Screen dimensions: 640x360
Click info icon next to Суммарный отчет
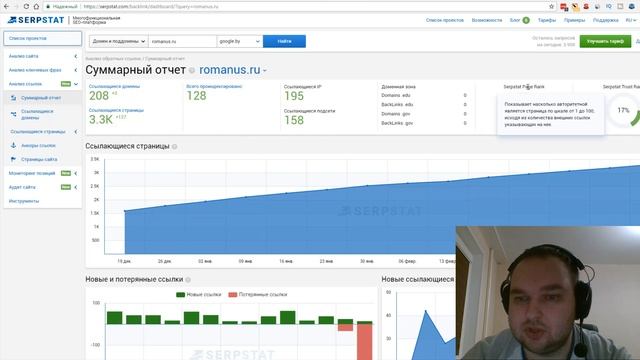pos(192,70)
